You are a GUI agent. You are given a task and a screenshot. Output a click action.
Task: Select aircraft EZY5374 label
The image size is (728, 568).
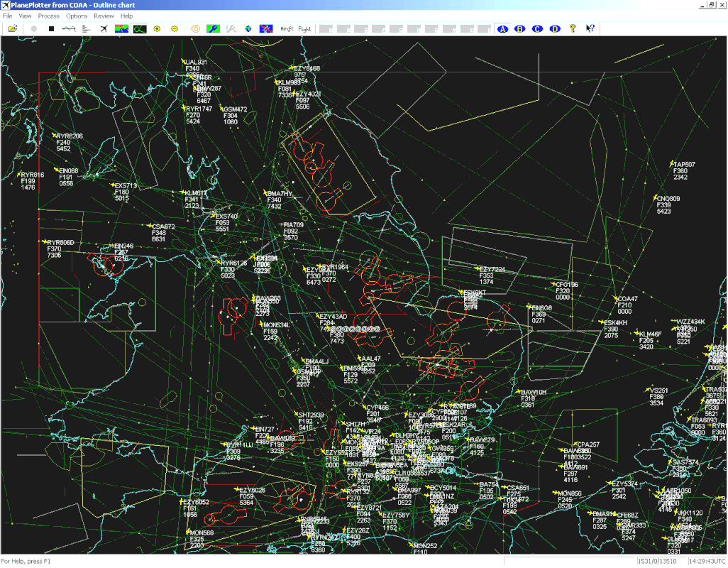point(625,484)
